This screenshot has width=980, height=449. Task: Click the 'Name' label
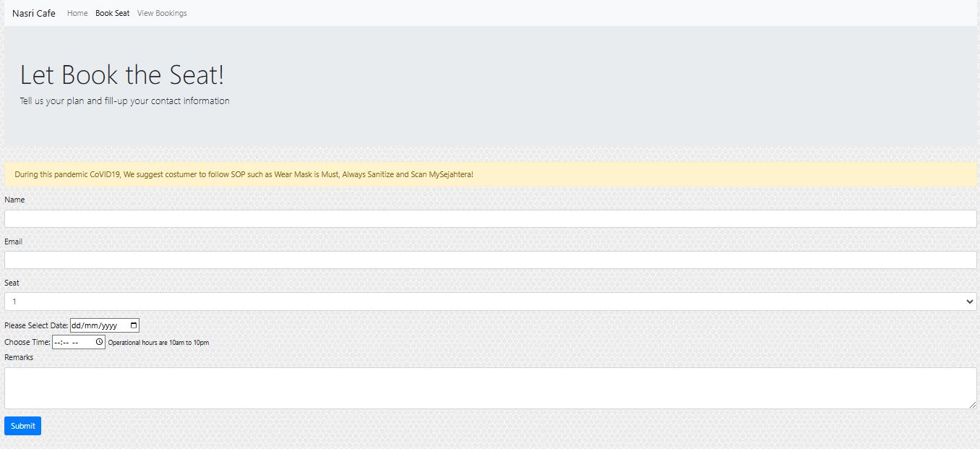[x=14, y=200]
